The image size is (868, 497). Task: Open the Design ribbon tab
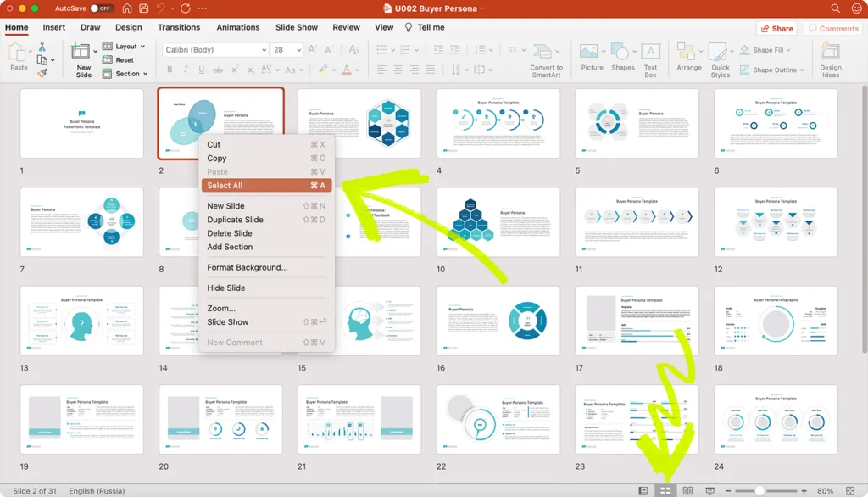click(x=129, y=27)
